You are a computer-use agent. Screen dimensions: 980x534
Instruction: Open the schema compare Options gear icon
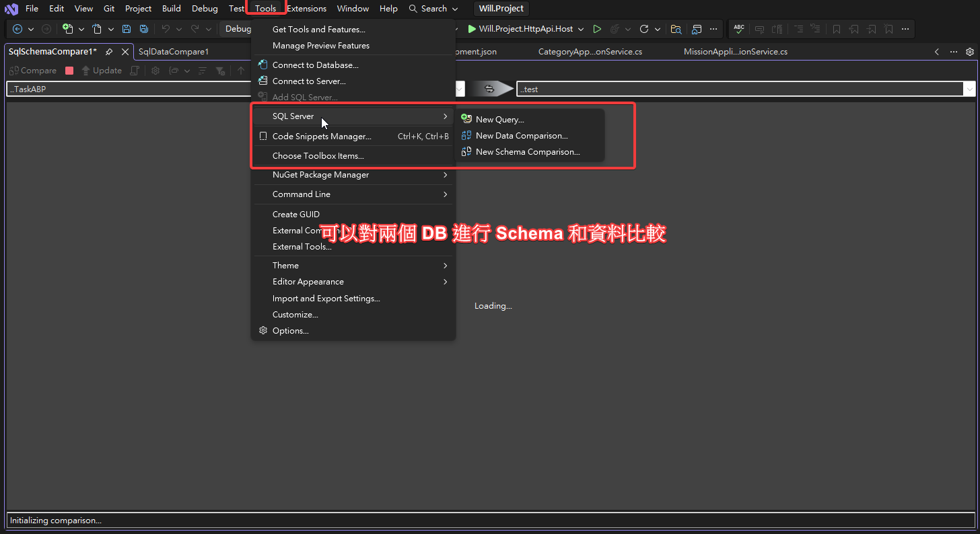click(x=155, y=71)
